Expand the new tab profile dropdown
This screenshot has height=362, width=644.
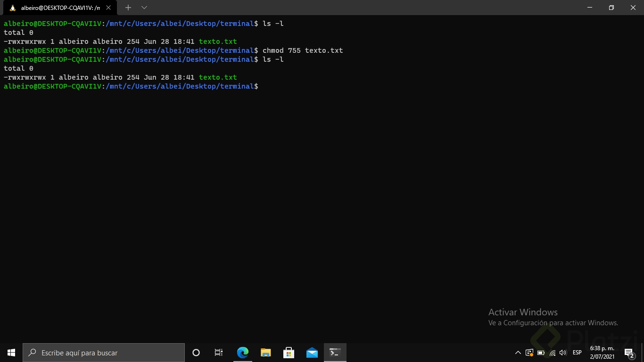(144, 8)
